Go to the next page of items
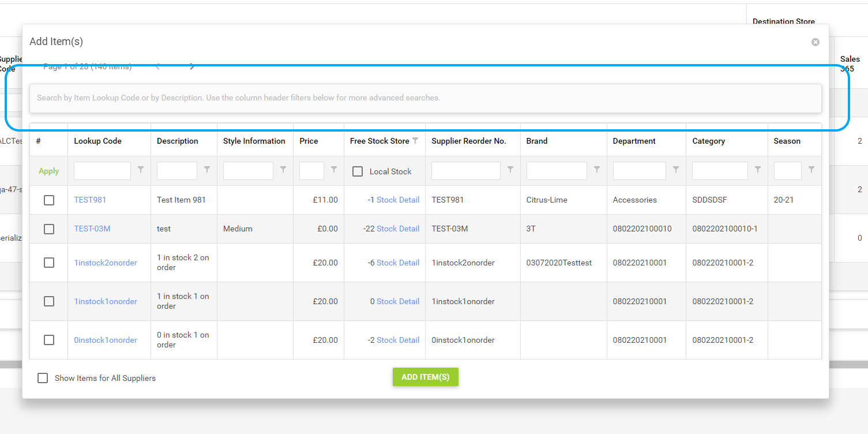The width and height of the screenshot is (868, 434). (x=192, y=67)
